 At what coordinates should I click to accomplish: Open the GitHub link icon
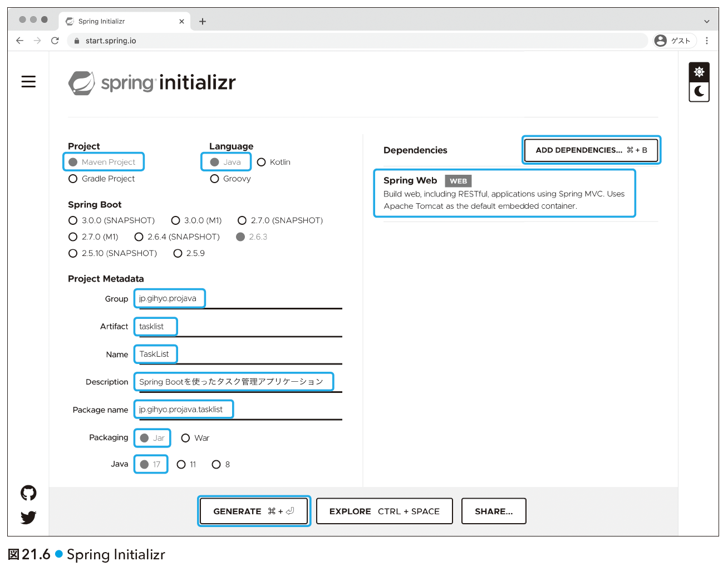tap(28, 493)
